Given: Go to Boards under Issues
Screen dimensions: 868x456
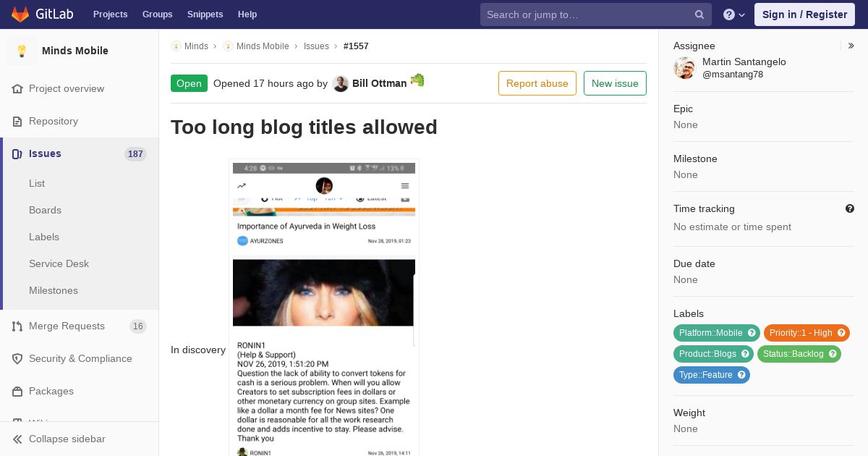Looking at the screenshot, I should click(45, 210).
